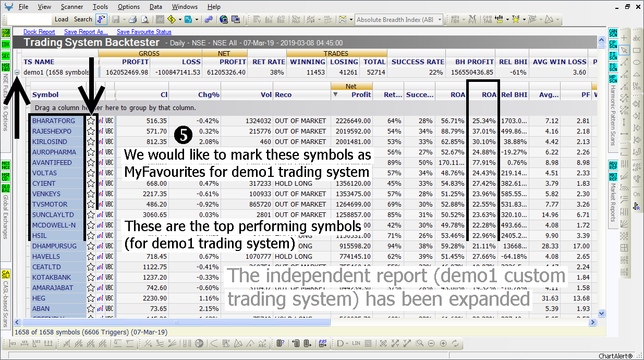This screenshot has height=360, width=644.
Task: Click the print icon in the toolbar
Action: click(x=132, y=19)
